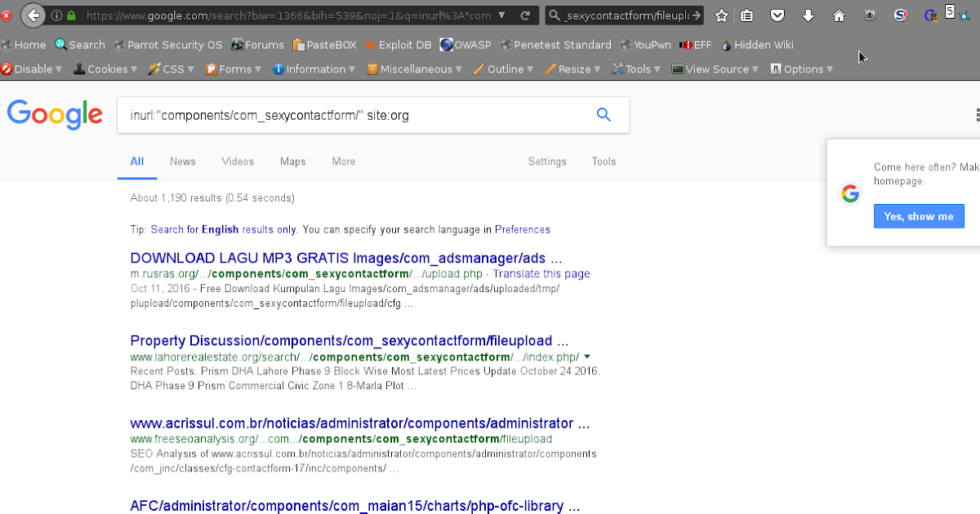
Task: Open the URL bar history dropdown arrow
Action: pyautogui.click(x=501, y=16)
